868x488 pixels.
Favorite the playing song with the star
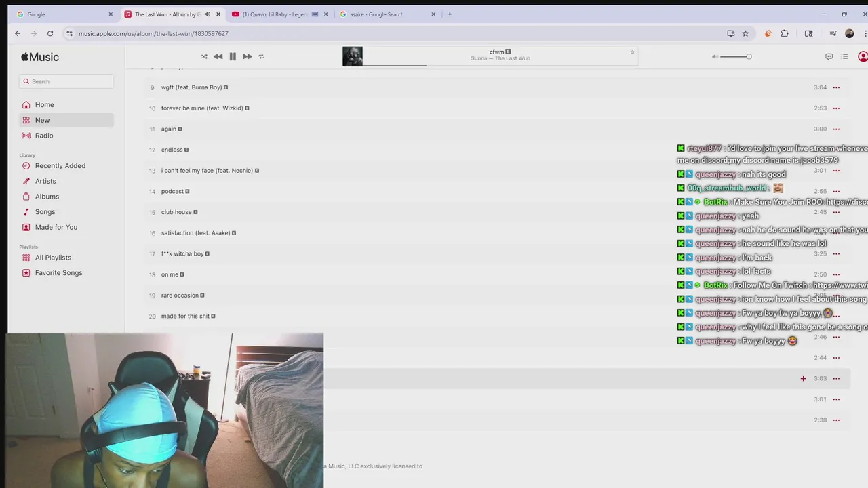(x=632, y=52)
